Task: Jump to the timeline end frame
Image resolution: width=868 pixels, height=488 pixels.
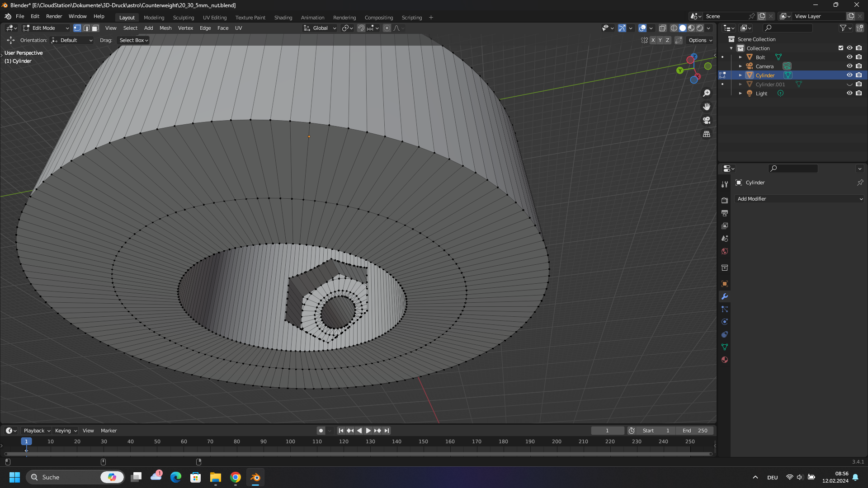Action: point(387,431)
